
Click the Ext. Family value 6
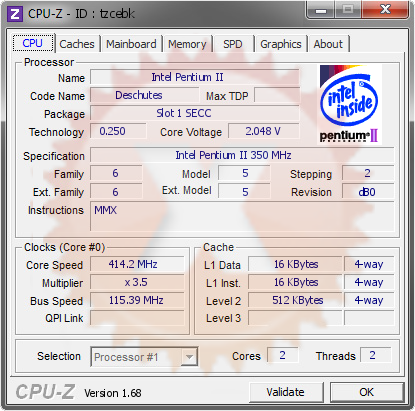(x=116, y=192)
